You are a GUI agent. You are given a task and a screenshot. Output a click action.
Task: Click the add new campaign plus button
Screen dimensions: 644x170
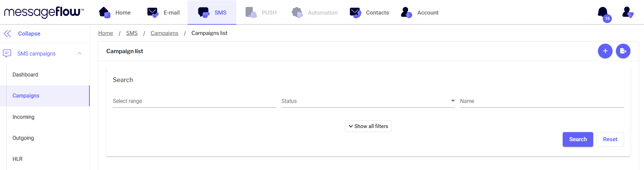(x=605, y=51)
